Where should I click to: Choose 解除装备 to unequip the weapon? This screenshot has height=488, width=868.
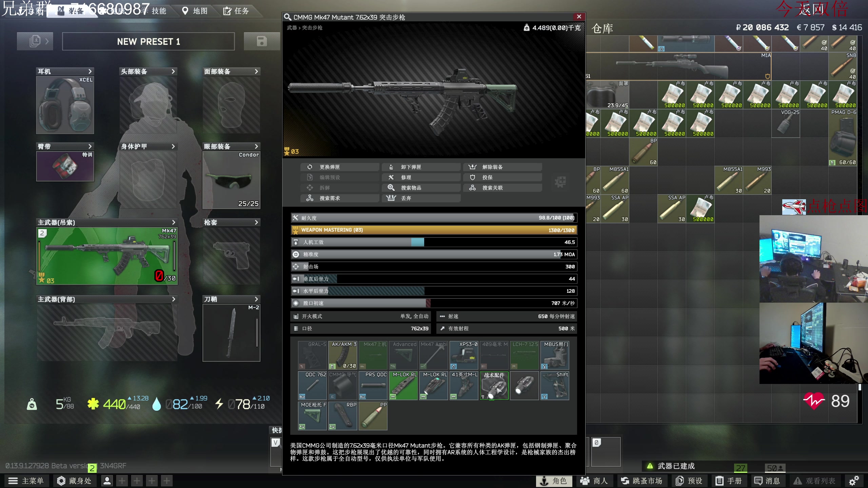pyautogui.click(x=502, y=167)
